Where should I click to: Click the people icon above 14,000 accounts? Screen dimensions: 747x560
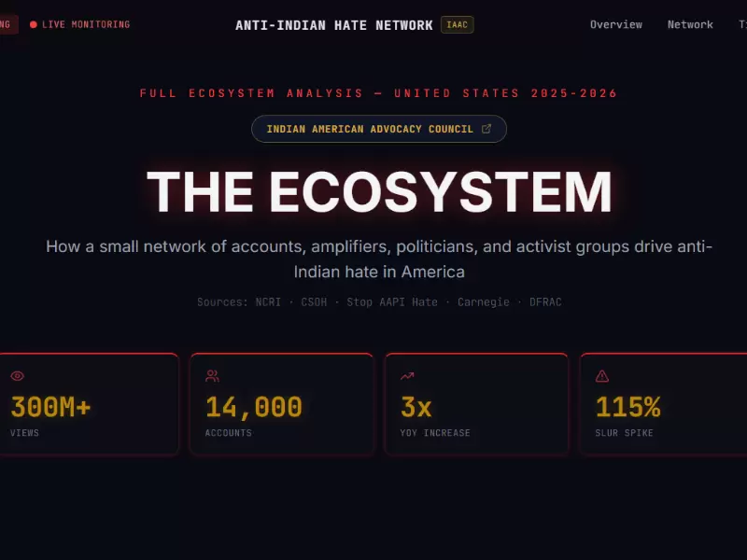[212, 376]
